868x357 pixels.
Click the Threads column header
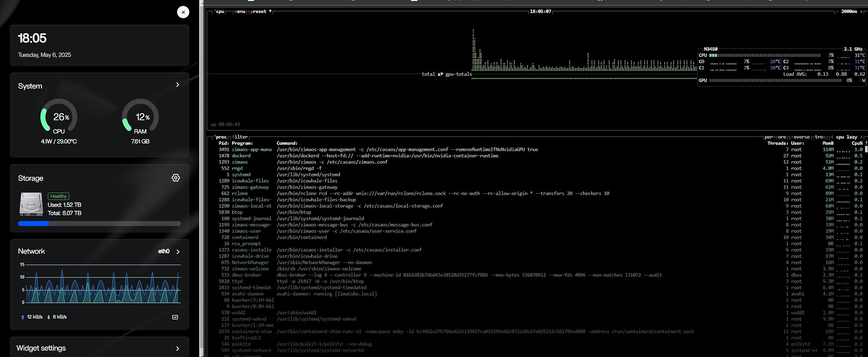coord(778,143)
